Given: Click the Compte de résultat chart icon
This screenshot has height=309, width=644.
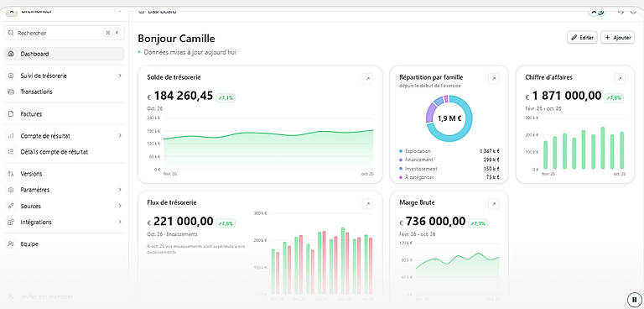Looking at the screenshot, I should coord(11,136).
